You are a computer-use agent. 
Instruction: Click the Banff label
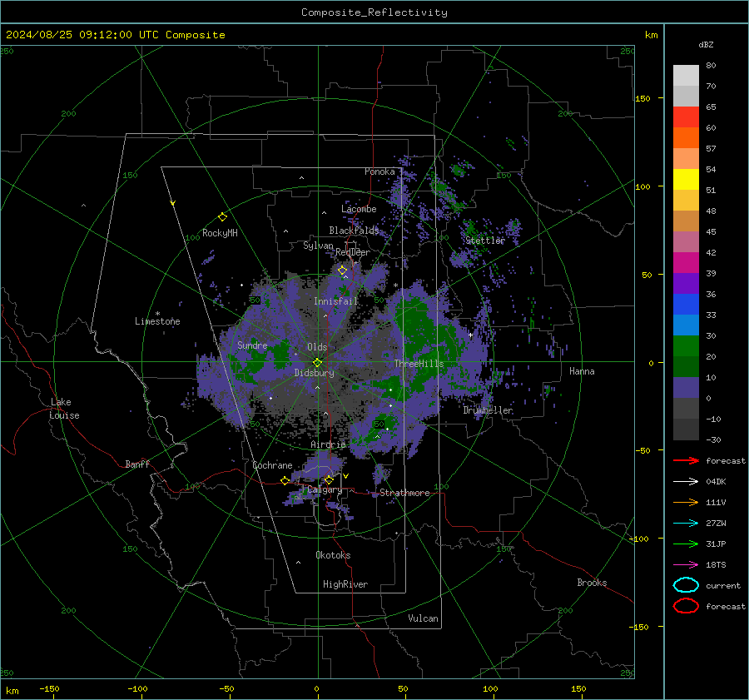tap(137, 464)
